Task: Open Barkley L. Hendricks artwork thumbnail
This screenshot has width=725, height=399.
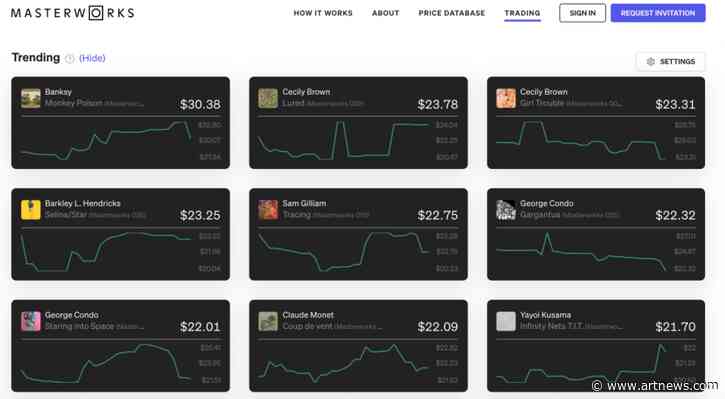Action: (31, 209)
